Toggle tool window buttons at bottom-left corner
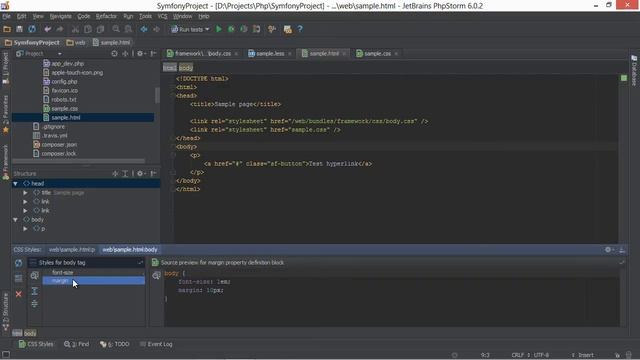 point(6,355)
